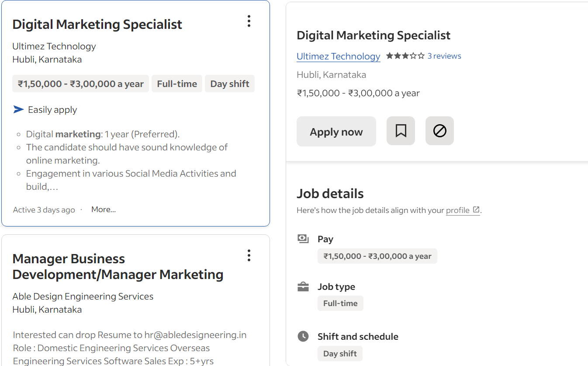Click the Full-time chip under Job type
The width and height of the screenshot is (588, 366).
tap(340, 303)
